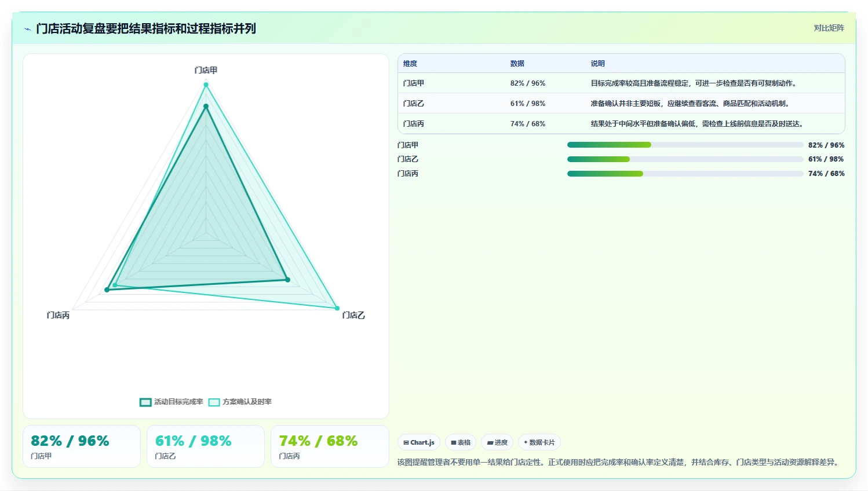Click the 门店乙 radar axis label
Screen dimensions: 868x491
353,316
